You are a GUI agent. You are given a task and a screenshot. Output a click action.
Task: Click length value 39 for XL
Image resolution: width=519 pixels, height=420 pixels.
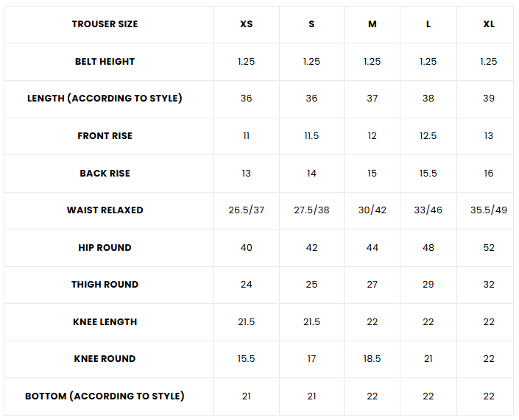489,99
